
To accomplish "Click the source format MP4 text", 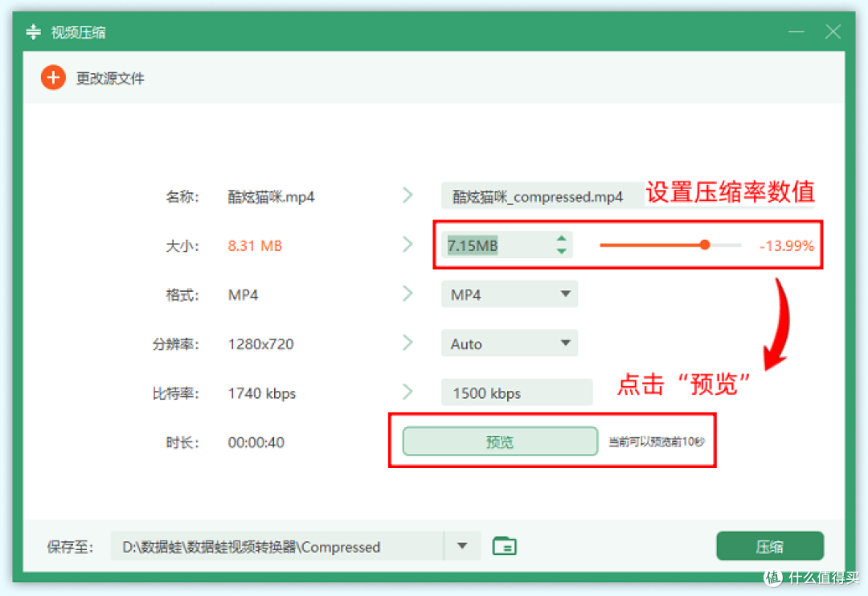I will click(x=243, y=294).
